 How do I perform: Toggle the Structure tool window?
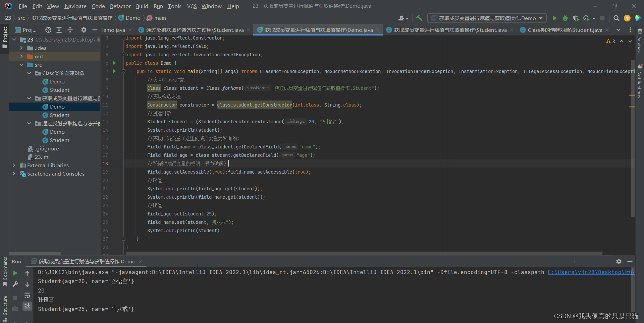click(5, 308)
